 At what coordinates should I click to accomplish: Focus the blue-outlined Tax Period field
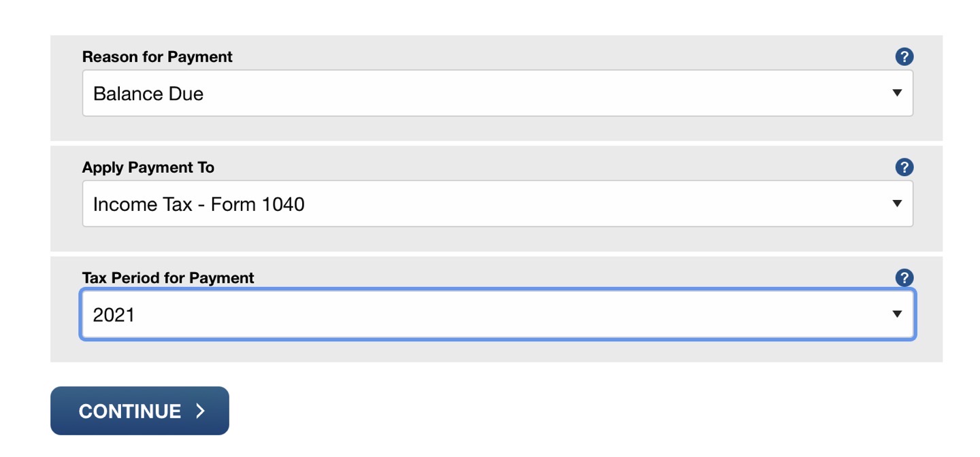[497, 314]
